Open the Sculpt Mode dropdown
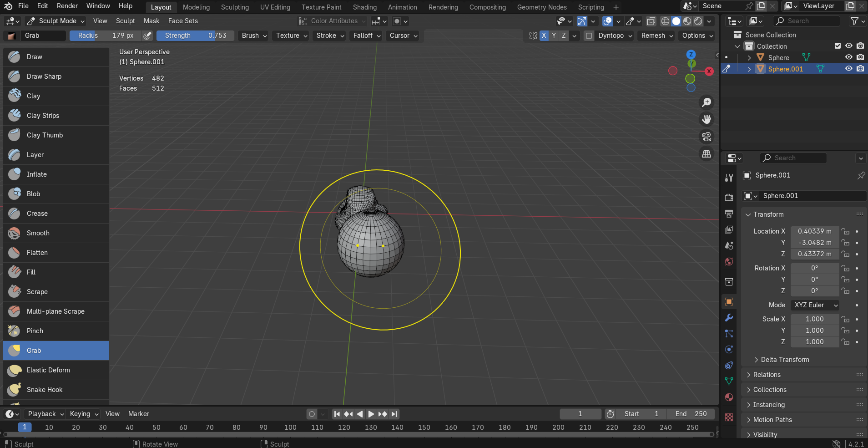 [x=56, y=21]
